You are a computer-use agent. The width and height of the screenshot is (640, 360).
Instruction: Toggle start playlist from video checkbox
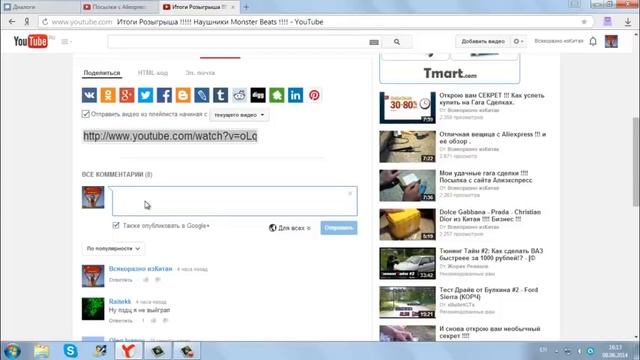85,114
